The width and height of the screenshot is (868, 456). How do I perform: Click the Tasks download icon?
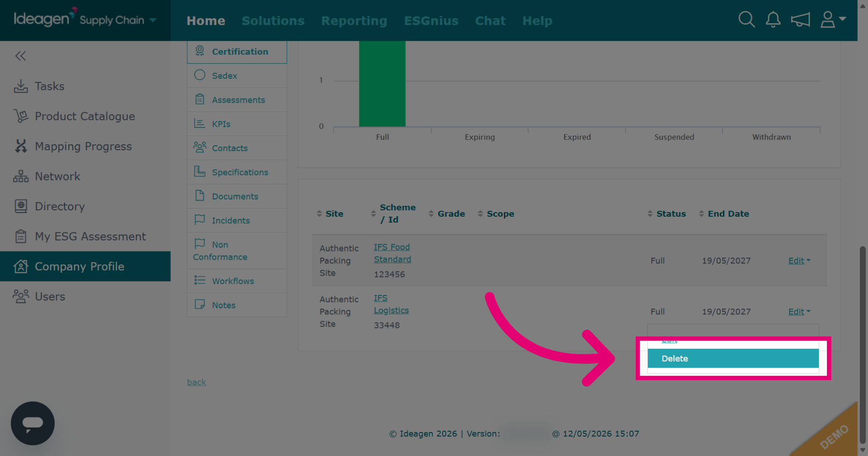pos(21,86)
